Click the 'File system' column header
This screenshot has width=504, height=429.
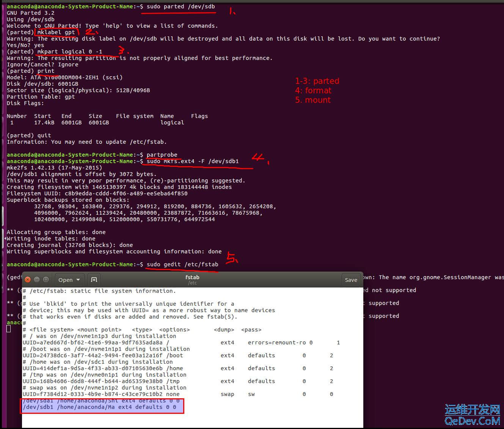tap(135, 116)
